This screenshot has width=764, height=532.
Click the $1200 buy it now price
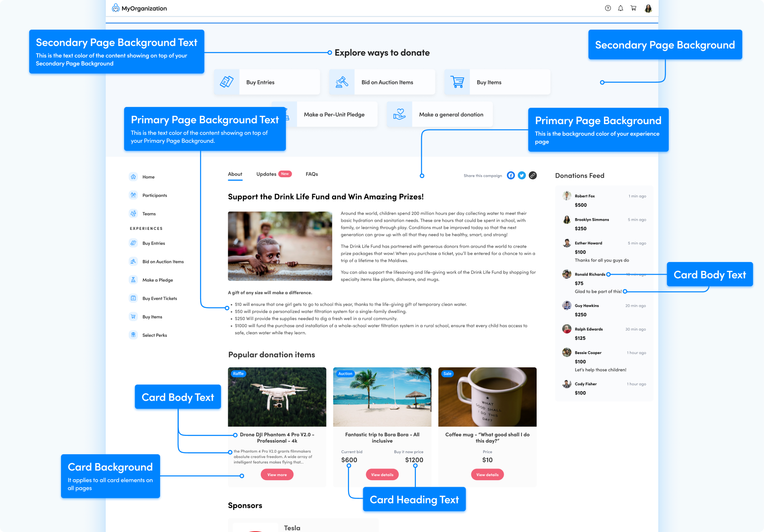click(x=414, y=460)
